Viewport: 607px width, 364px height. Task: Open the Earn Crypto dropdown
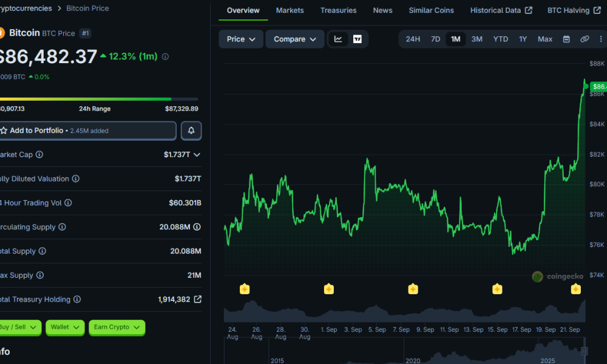(117, 327)
